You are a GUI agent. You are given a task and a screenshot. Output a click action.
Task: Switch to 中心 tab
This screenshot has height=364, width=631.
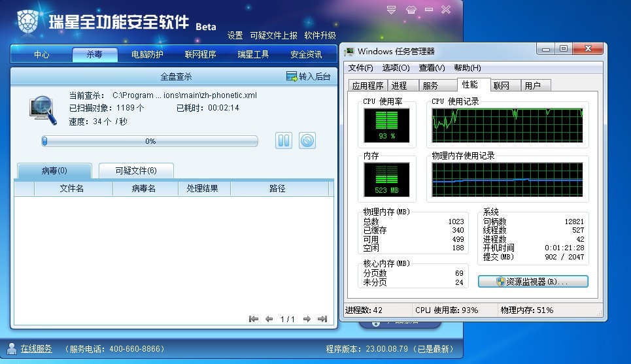coord(41,54)
